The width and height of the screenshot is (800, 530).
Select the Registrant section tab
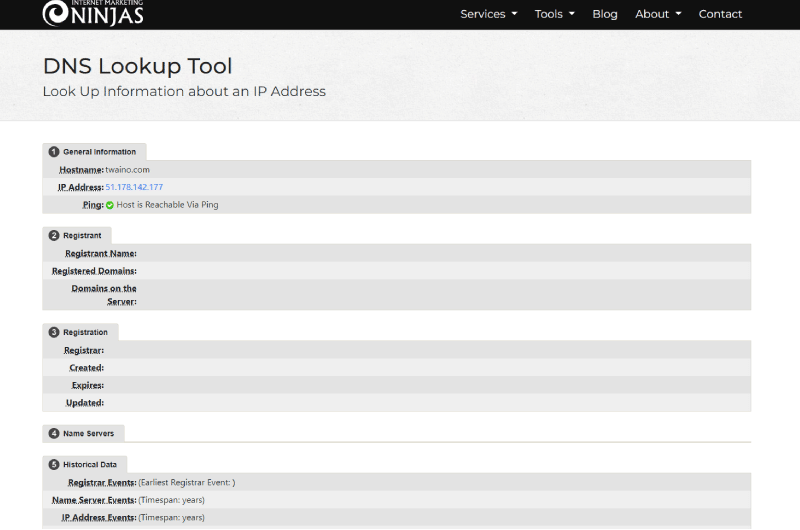point(77,235)
